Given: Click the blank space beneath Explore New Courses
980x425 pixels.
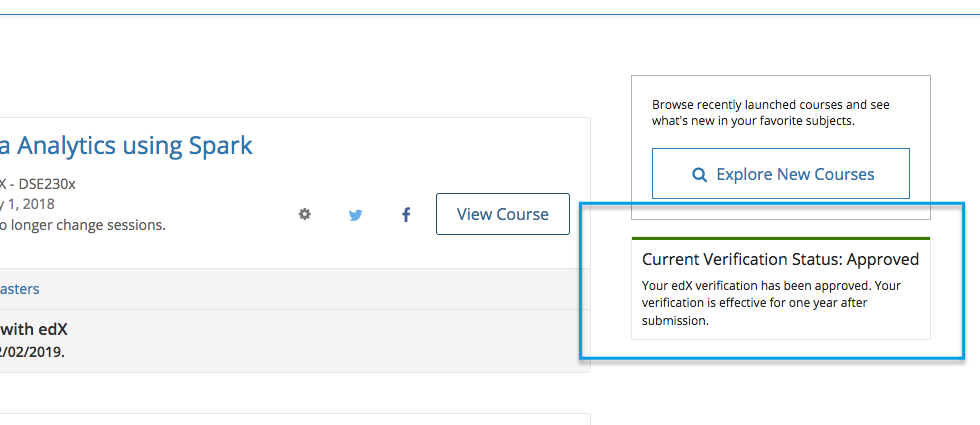Looking at the screenshot, I should [781, 209].
